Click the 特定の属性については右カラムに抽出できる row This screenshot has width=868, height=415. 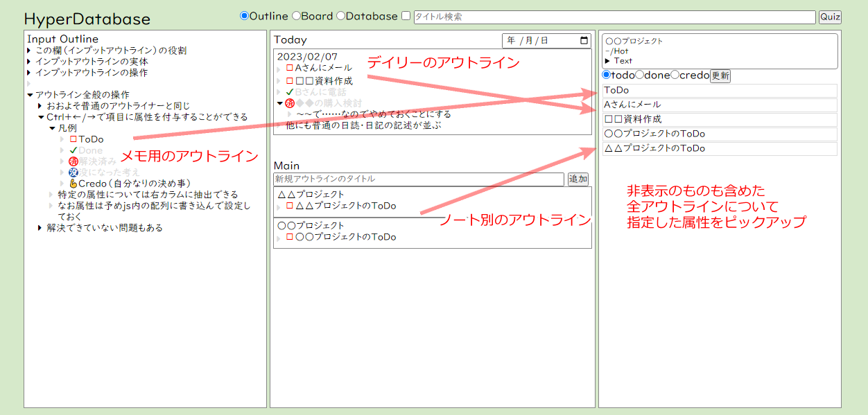click(x=148, y=195)
